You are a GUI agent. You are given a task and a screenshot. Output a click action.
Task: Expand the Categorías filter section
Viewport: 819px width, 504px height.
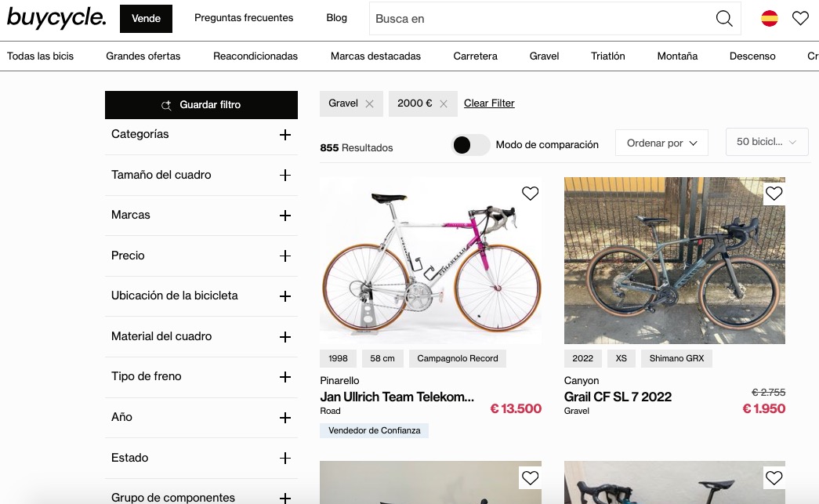coord(284,135)
